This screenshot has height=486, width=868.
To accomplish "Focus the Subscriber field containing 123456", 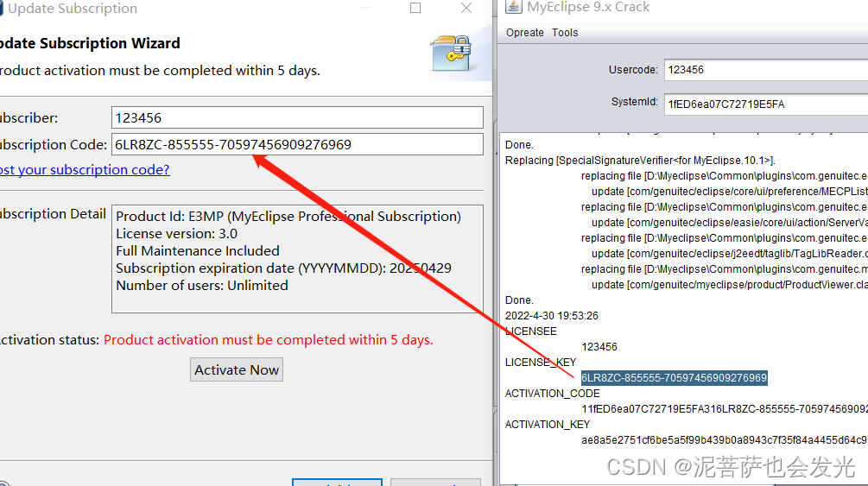I will point(297,117).
